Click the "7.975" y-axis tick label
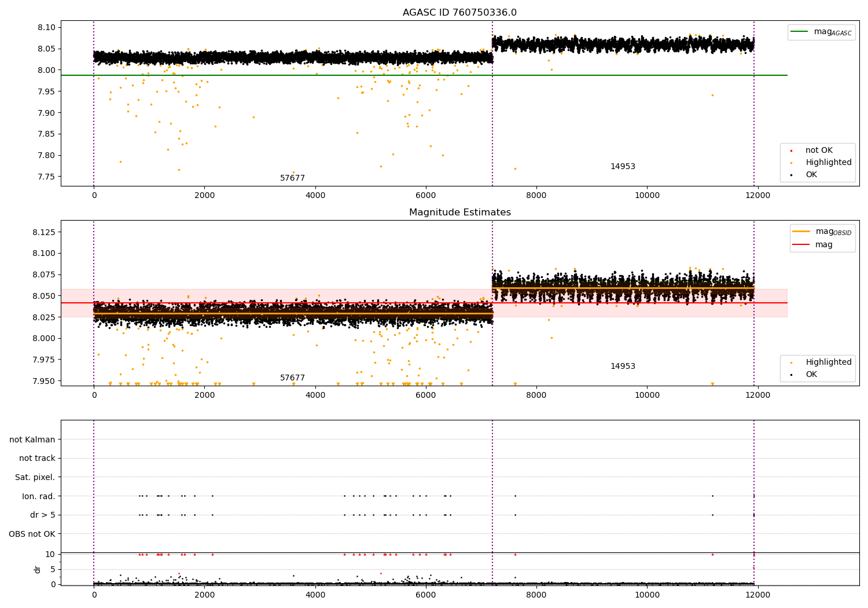This screenshot has width=868, height=608. tap(45, 360)
